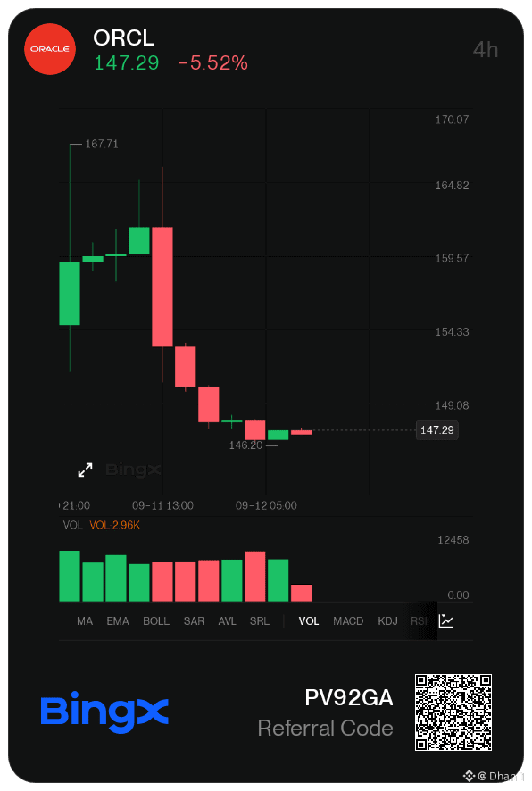Image resolution: width=532 pixels, height=791 pixels.
Task: Enable the SAR indicator
Action: point(194,621)
